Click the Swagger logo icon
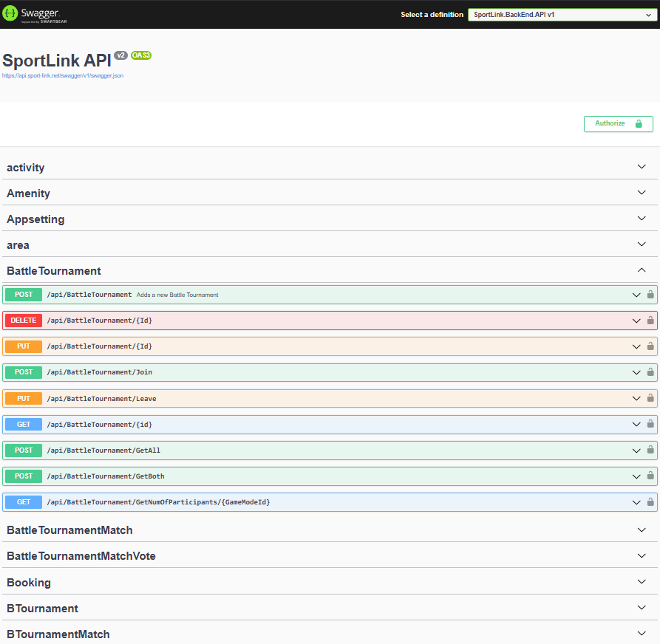 10,14
